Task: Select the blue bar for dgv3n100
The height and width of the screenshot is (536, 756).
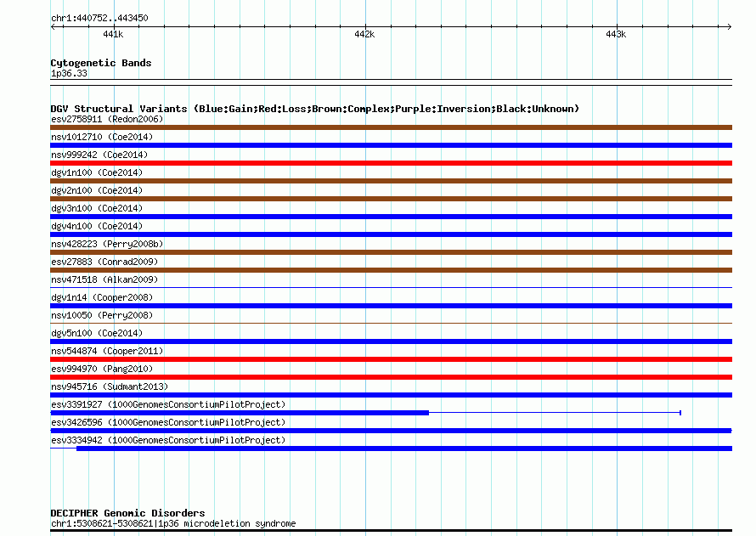Action: coord(391,217)
